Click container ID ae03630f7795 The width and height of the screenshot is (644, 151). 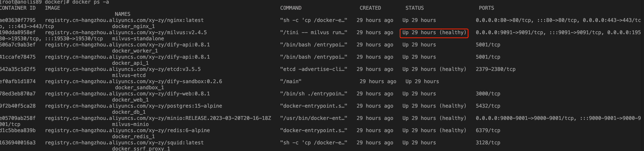tap(18, 20)
